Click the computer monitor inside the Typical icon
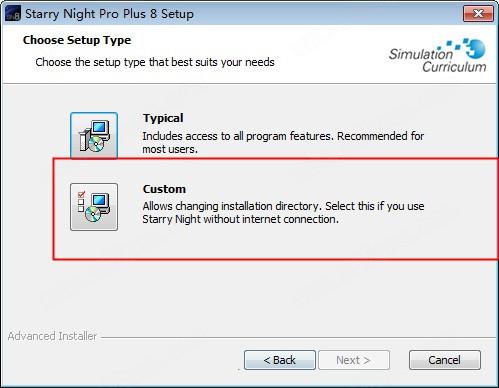This screenshot has width=499, height=388. [x=100, y=129]
